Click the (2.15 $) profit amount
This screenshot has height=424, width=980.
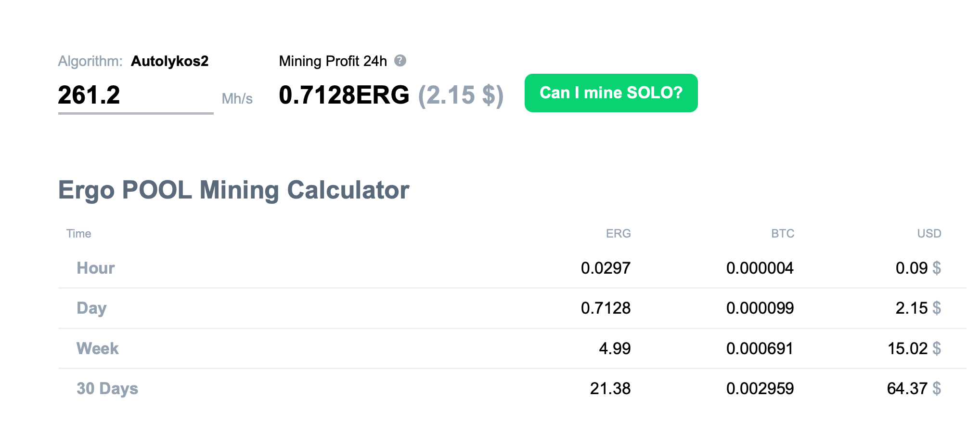[x=461, y=95]
